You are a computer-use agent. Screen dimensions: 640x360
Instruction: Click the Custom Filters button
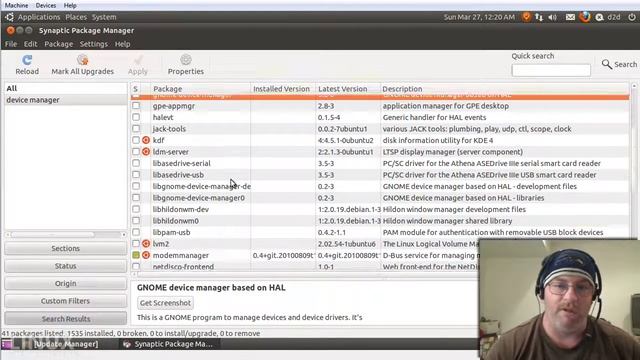pos(65,301)
